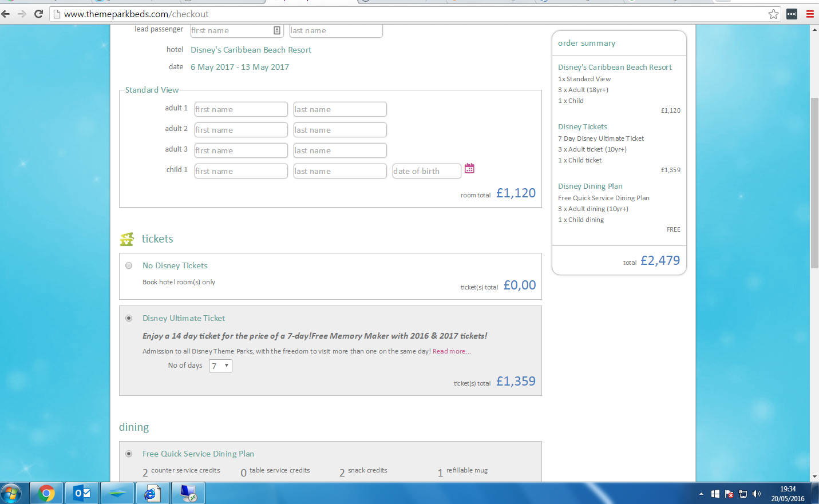
Task: Go back to the previous page
Action: point(6,14)
